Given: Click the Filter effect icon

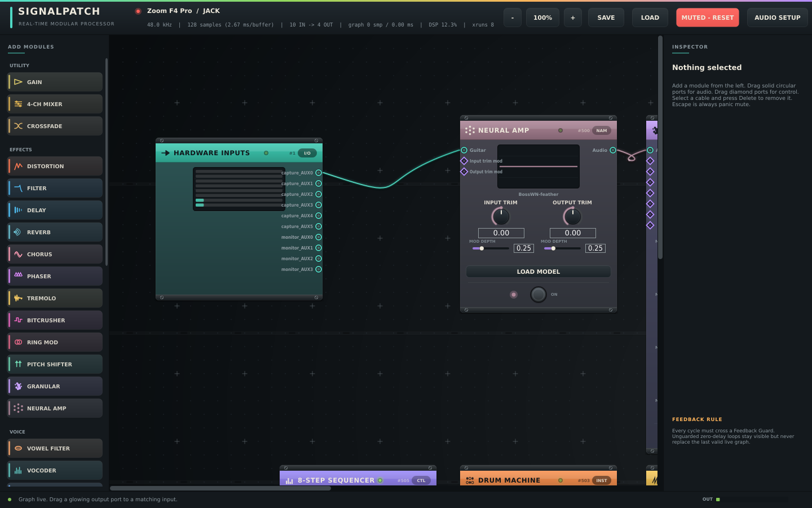Looking at the screenshot, I should (18, 188).
